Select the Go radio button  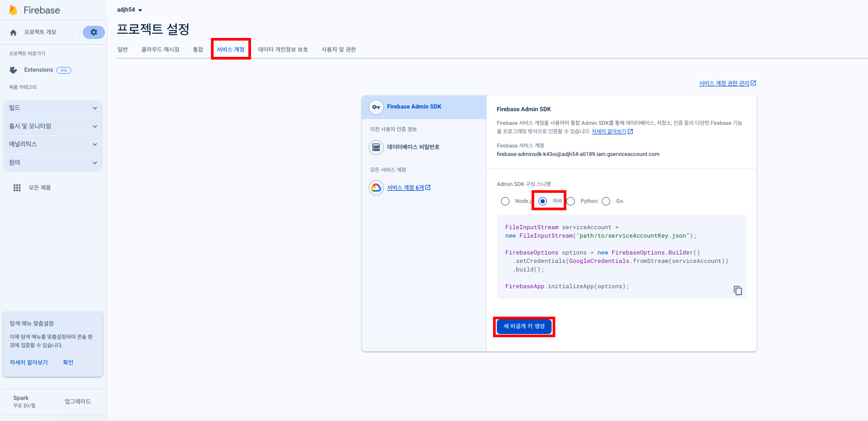point(606,201)
